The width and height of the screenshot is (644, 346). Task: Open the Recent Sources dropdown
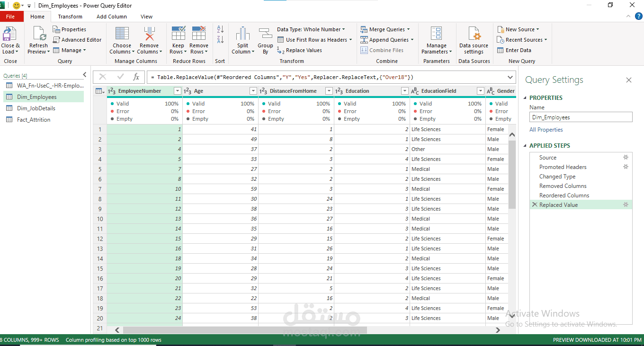522,40
